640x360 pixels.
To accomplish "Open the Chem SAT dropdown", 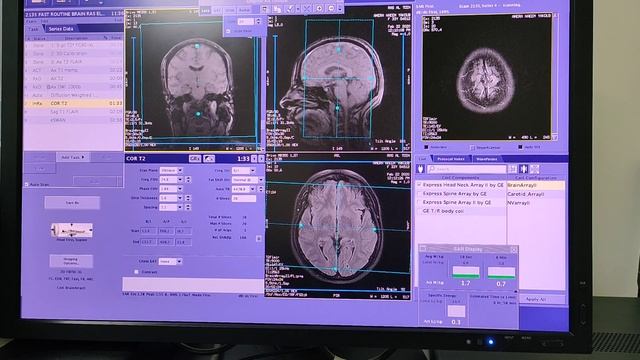I will (x=179, y=261).
